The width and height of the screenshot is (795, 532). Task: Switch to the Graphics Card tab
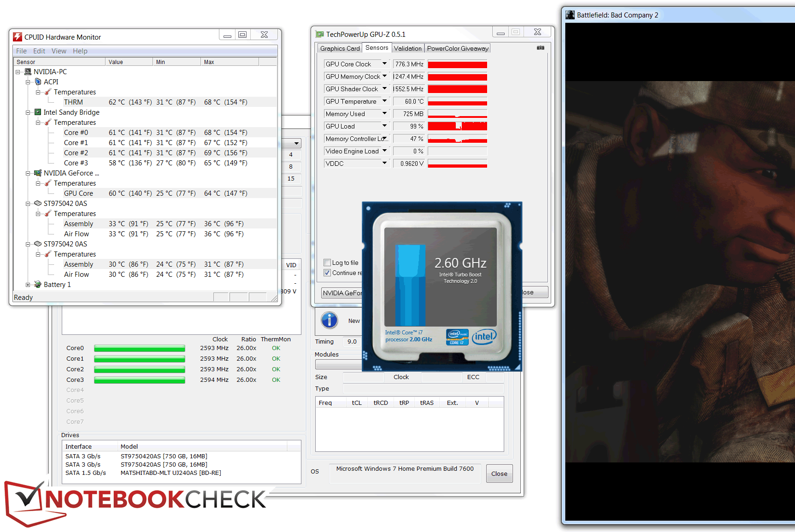pos(340,48)
